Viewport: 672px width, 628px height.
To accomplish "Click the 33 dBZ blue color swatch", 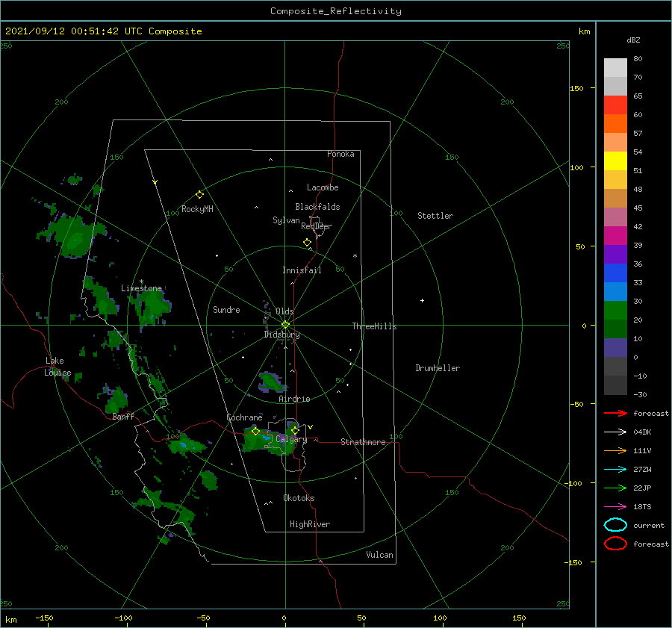I will 615,273.
